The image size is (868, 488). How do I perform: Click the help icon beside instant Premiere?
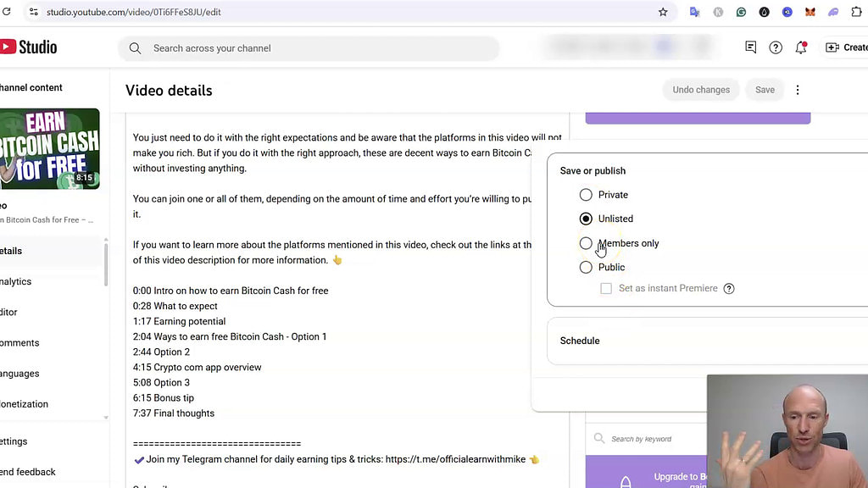tap(729, 288)
